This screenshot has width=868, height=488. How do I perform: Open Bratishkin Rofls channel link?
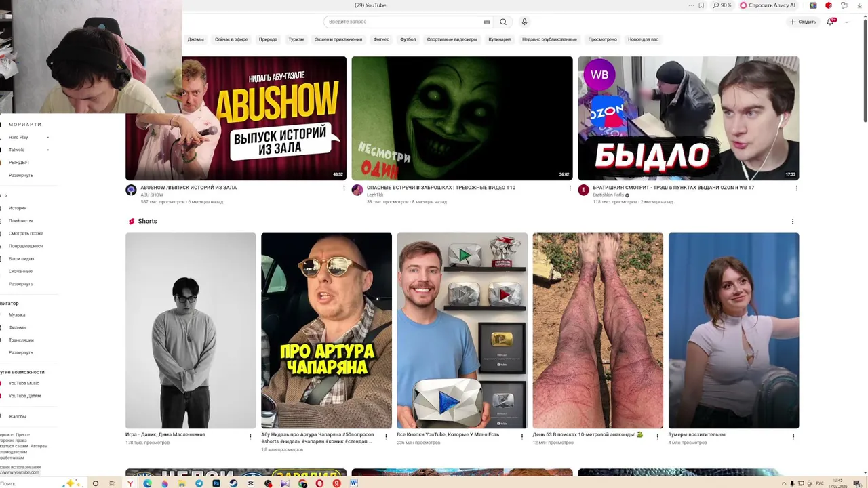point(608,195)
